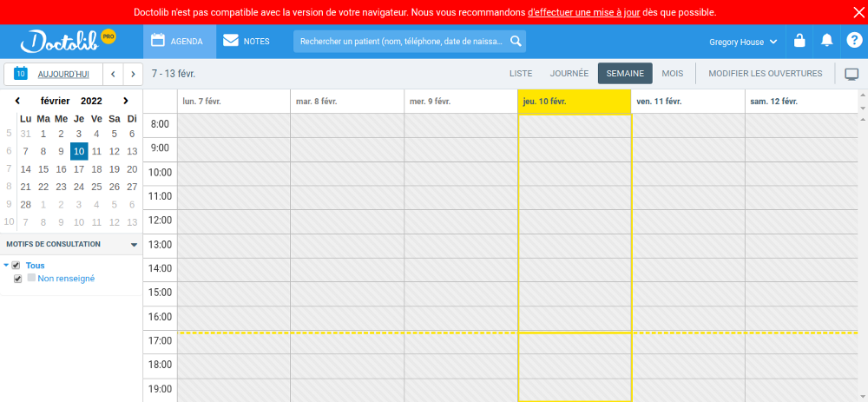The height and width of the screenshot is (402, 868).
Task: Follow d'effectuer une mise à jour link
Action: pyautogui.click(x=584, y=12)
